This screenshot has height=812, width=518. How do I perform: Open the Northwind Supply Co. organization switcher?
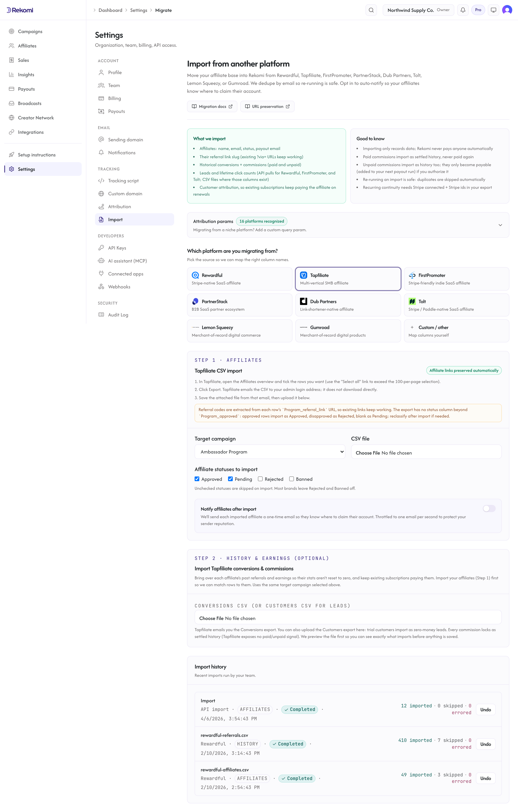click(x=418, y=10)
